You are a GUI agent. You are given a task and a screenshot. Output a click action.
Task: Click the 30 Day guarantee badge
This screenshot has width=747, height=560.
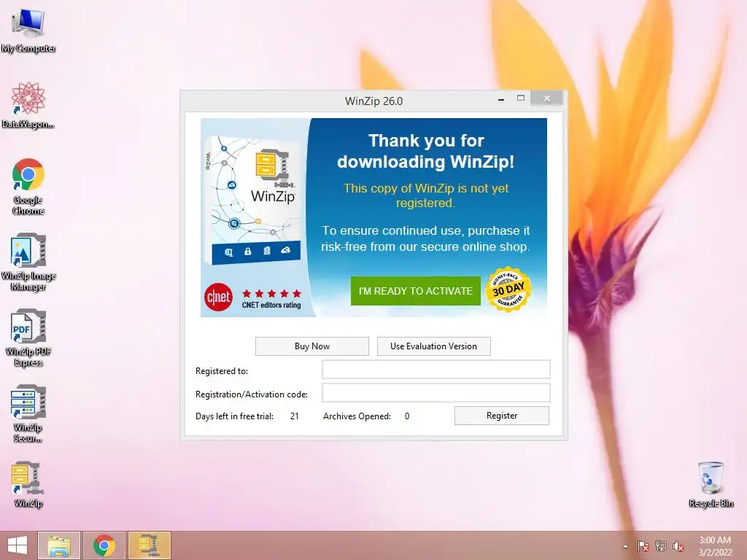[508, 289]
